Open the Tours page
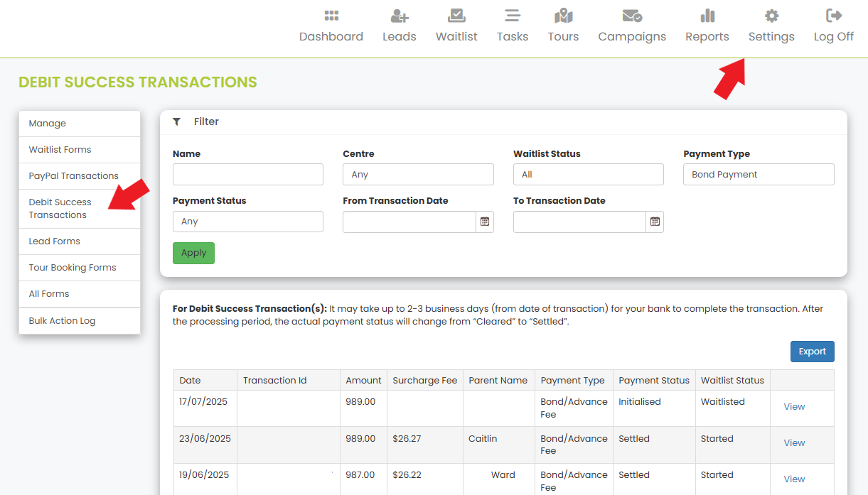Screen dimensions: 868x495 point(563,25)
